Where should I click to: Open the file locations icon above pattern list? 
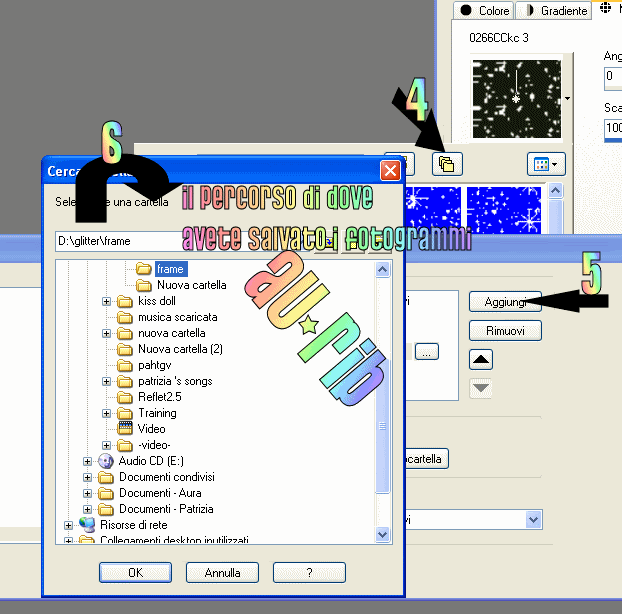pyautogui.click(x=447, y=164)
